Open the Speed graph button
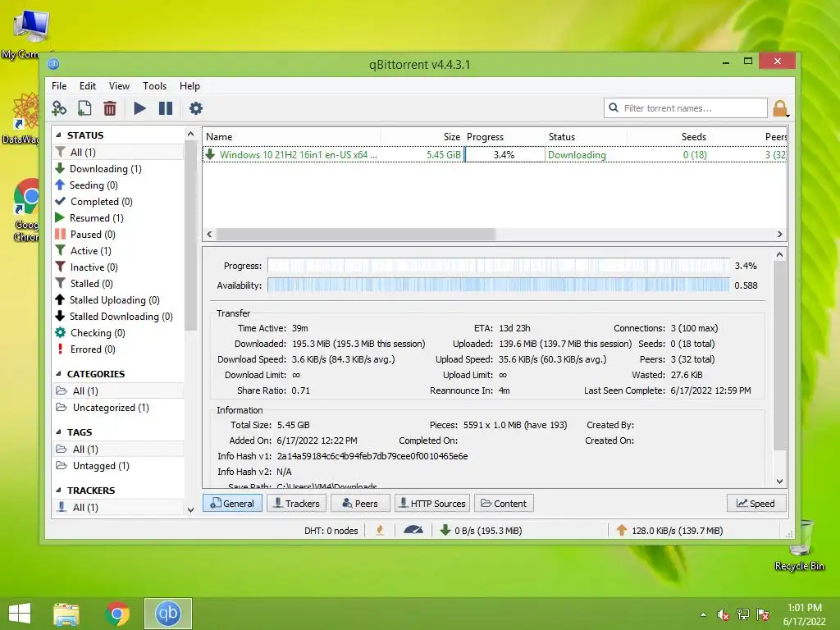The height and width of the screenshot is (630, 840). [756, 503]
